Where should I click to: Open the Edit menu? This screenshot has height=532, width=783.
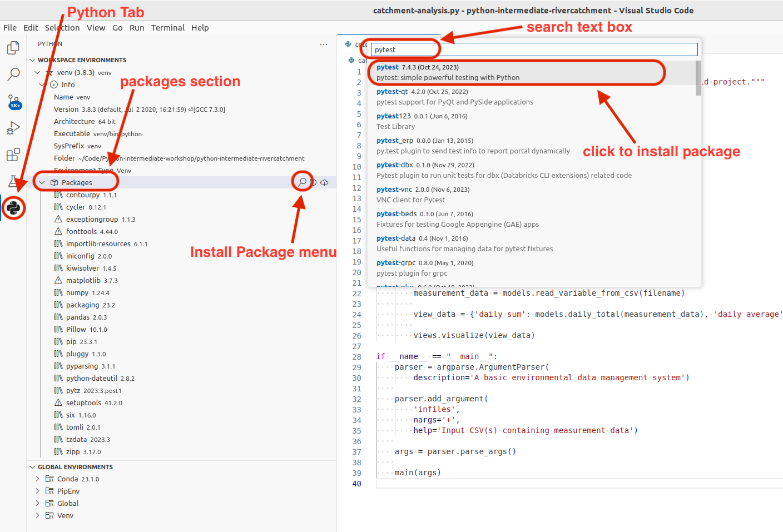click(31, 27)
